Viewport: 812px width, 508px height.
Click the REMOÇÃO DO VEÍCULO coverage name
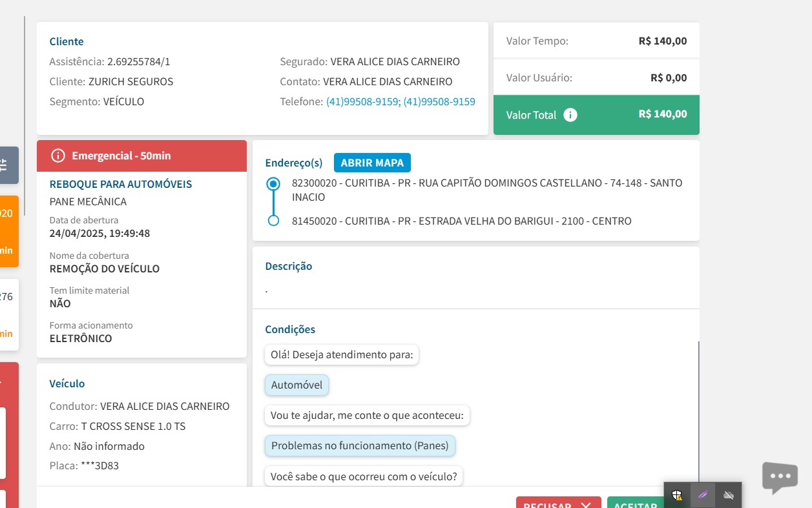105,269
